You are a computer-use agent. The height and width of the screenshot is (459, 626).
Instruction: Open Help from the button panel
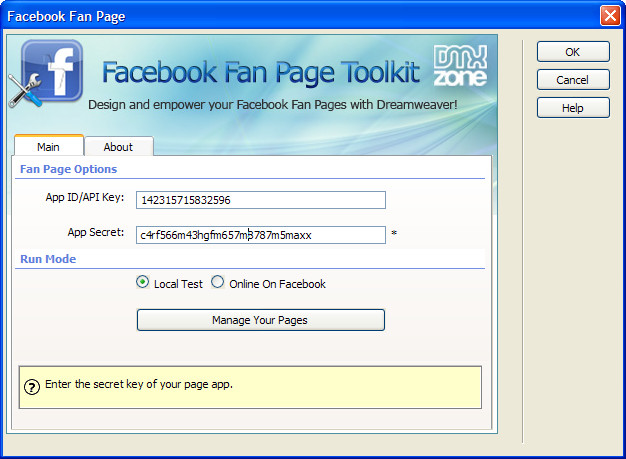click(573, 108)
